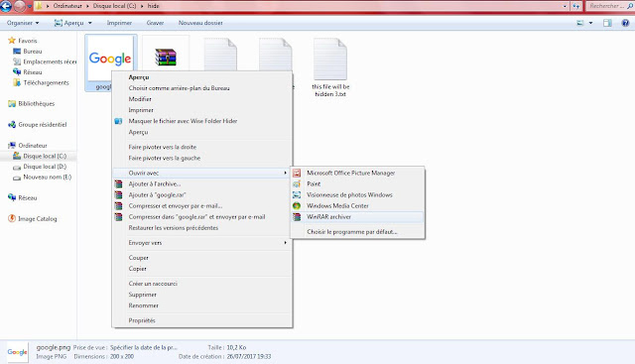
Task: Click WinRAR icon beside 'Compresser et envoyer par e-mail...'
Action: (x=118, y=205)
